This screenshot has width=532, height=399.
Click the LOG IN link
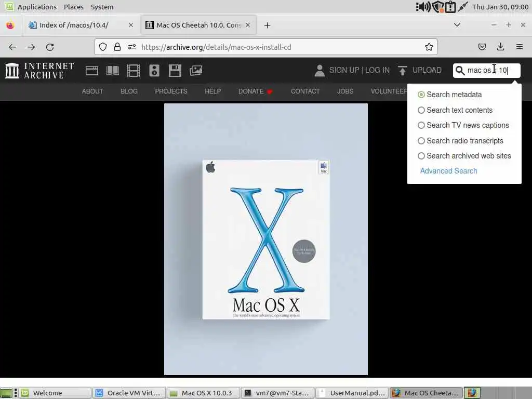377,70
